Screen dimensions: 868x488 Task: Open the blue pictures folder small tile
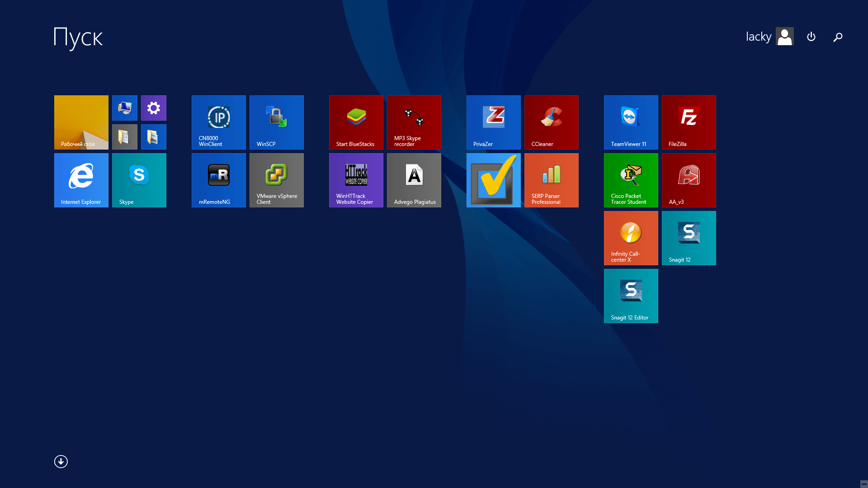click(154, 137)
